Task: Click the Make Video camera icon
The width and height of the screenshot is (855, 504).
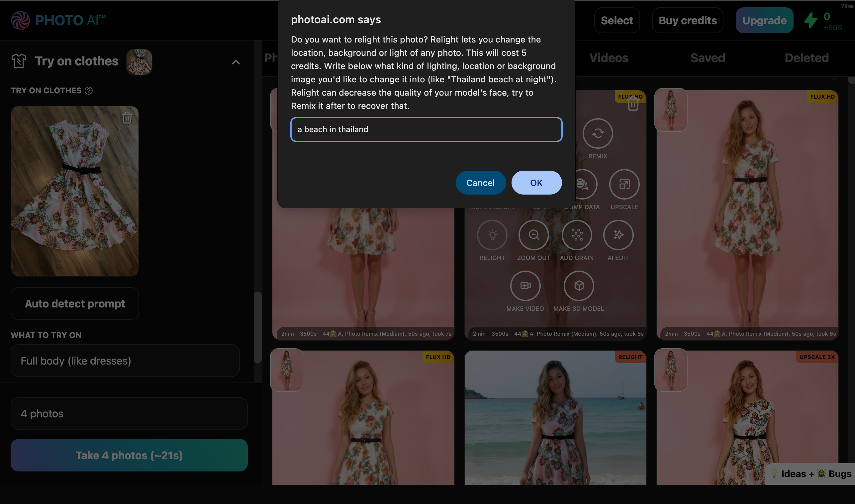Action: (x=525, y=286)
